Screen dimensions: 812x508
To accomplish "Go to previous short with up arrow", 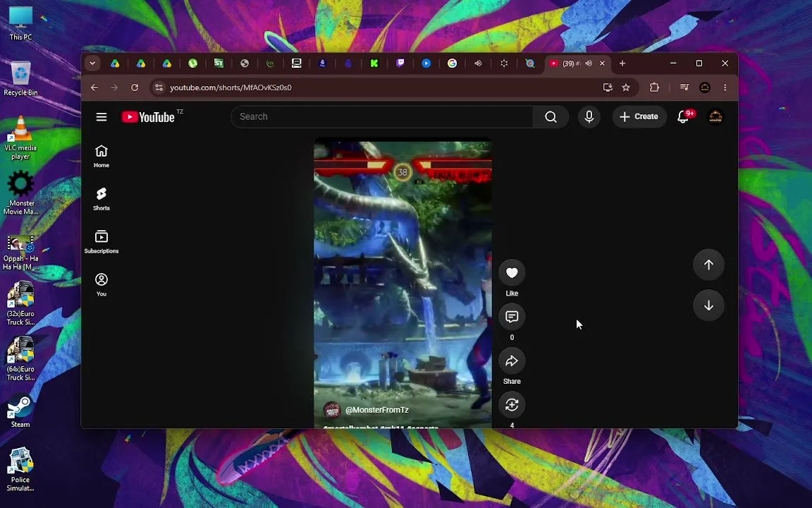I will click(708, 265).
